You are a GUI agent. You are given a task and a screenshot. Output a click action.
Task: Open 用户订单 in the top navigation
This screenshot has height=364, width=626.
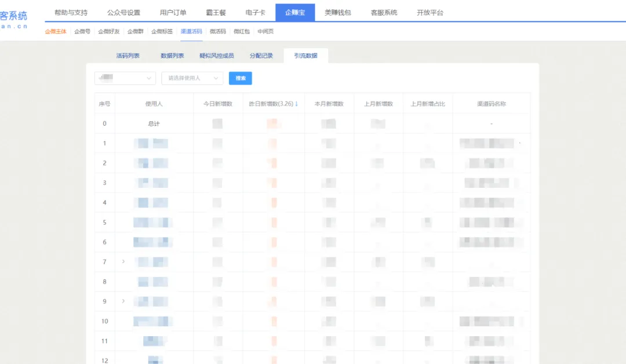[x=173, y=12]
